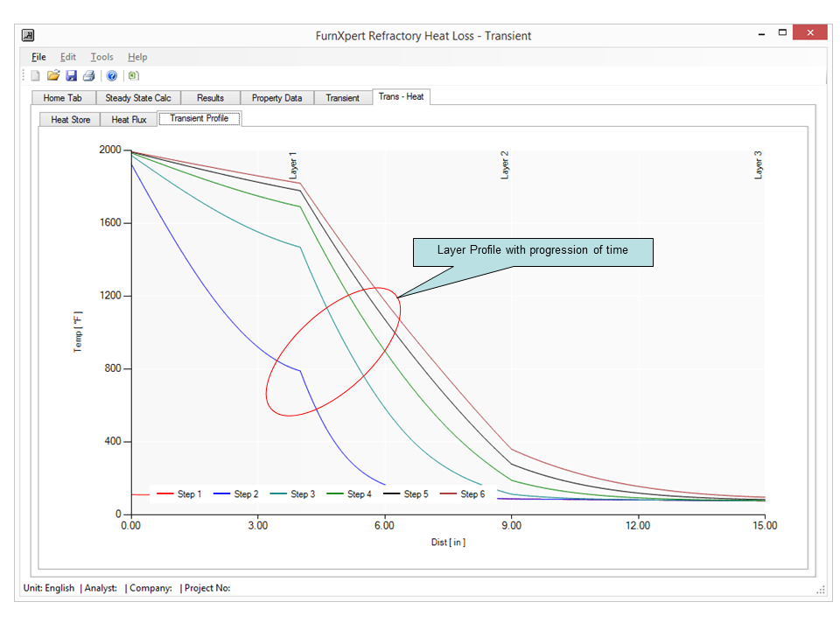Select the Transient tab
Screen dimensions: 840x630
pyautogui.click(x=343, y=97)
